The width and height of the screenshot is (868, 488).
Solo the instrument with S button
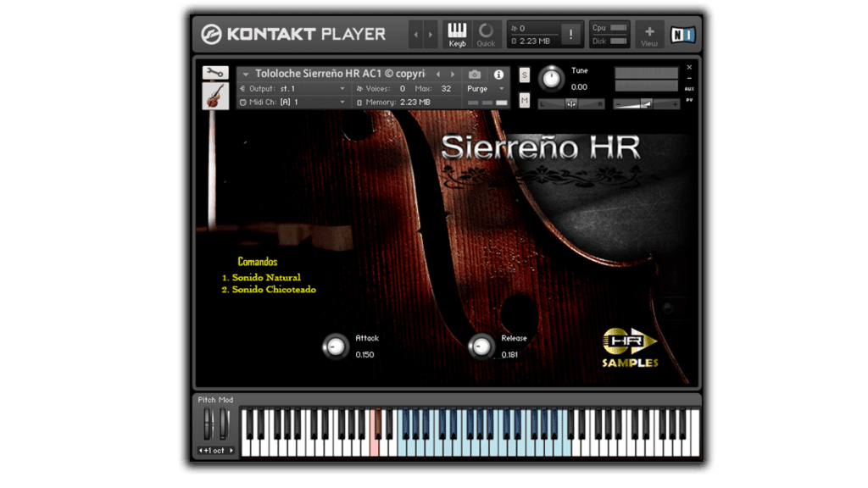click(524, 75)
